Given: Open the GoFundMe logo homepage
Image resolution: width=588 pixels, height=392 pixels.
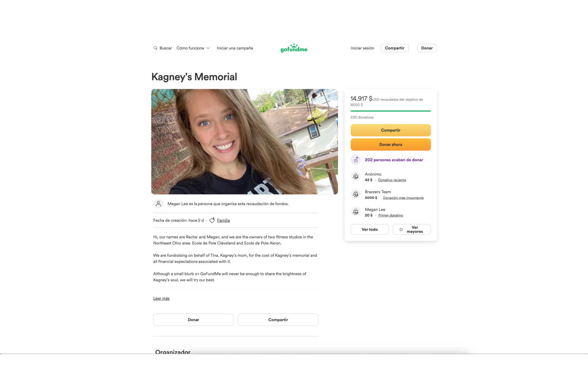Looking at the screenshot, I should 294,48.
